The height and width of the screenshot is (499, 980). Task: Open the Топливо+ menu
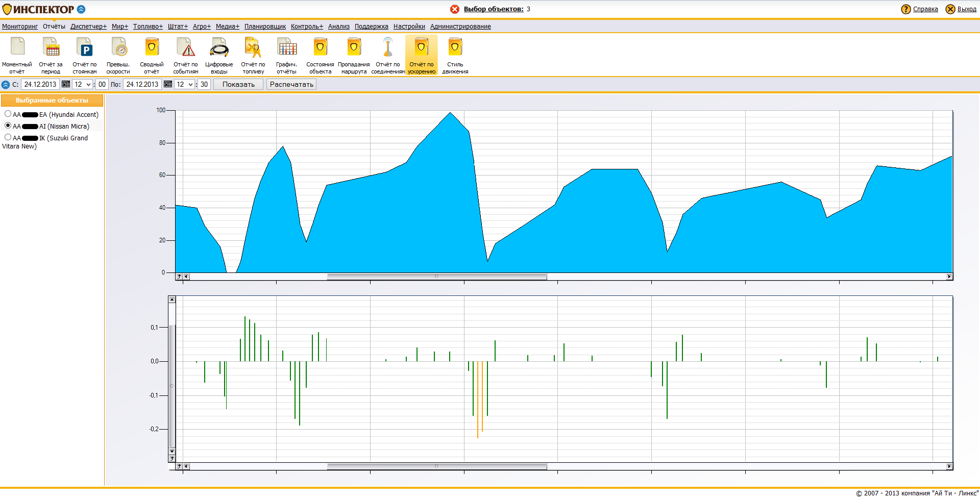(x=148, y=27)
